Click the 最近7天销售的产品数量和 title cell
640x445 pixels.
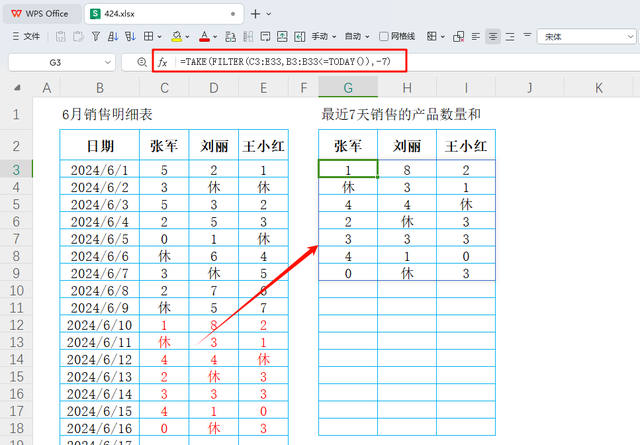point(401,114)
